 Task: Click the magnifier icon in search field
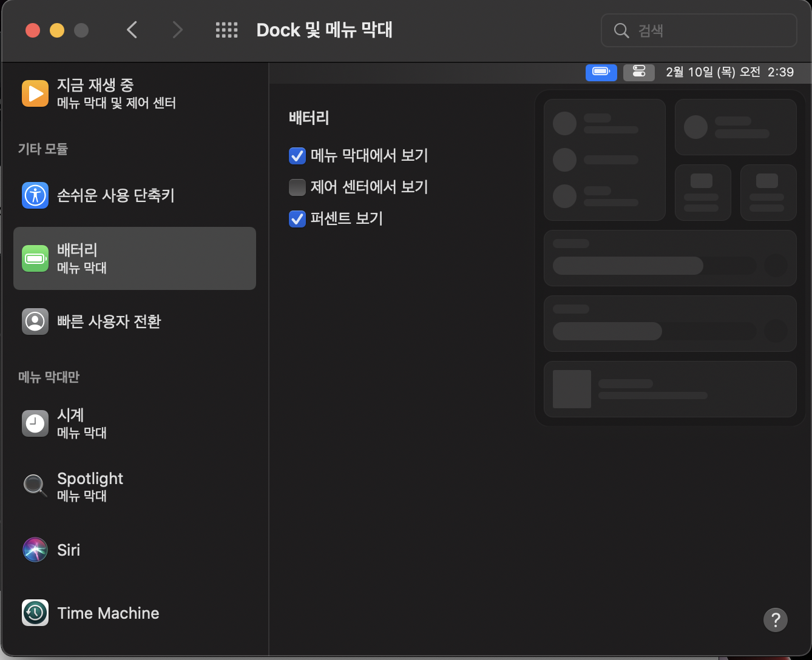click(x=621, y=30)
